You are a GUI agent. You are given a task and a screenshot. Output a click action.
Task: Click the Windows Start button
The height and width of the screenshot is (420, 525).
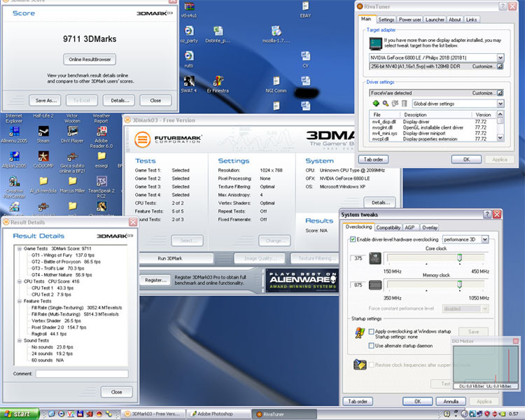(20, 414)
